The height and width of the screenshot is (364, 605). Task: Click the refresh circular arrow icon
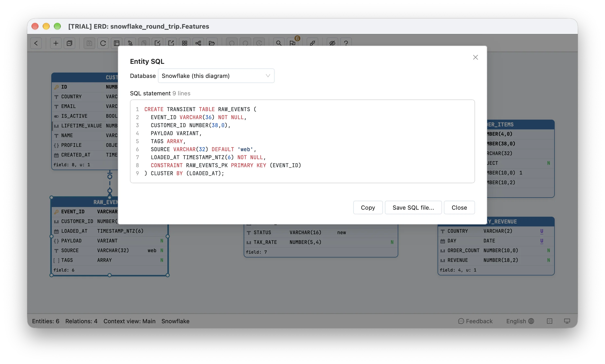[103, 43]
